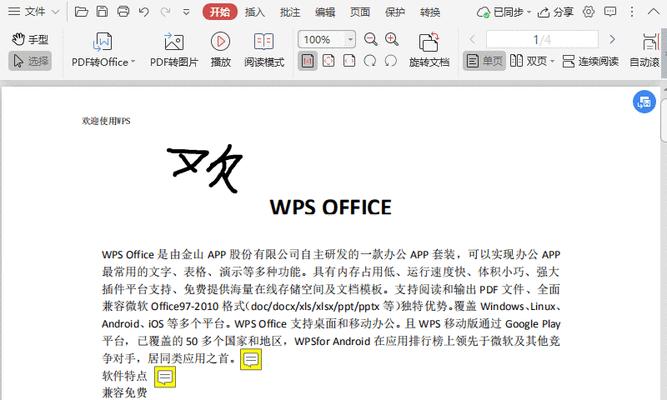Open the 已同步 cloud sync status
Screen dimensions: 667x400
click(504, 12)
